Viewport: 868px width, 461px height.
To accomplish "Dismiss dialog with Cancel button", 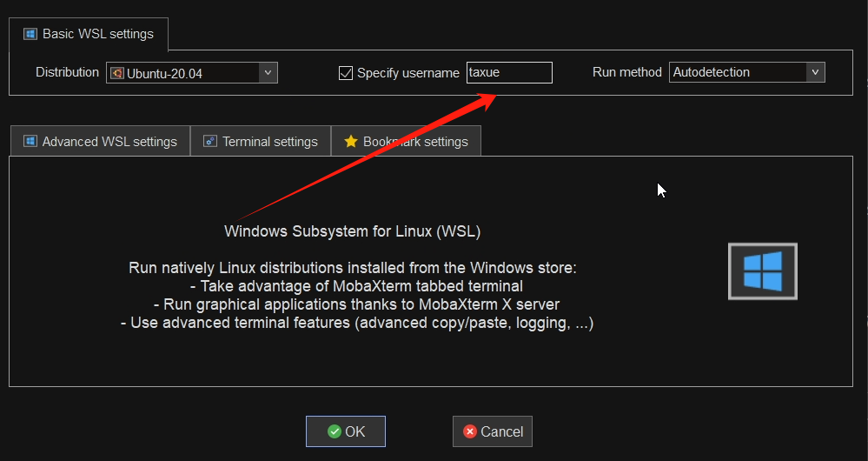I will click(493, 431).
